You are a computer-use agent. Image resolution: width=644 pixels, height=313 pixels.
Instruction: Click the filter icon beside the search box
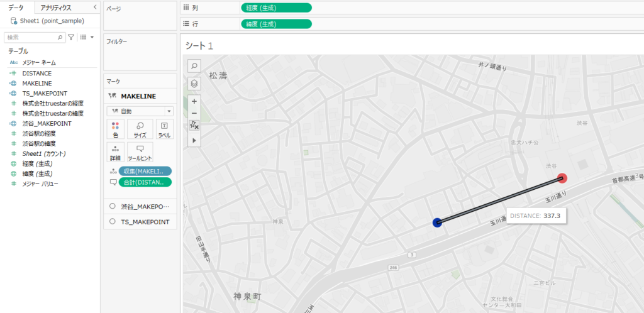coord(71,38)
